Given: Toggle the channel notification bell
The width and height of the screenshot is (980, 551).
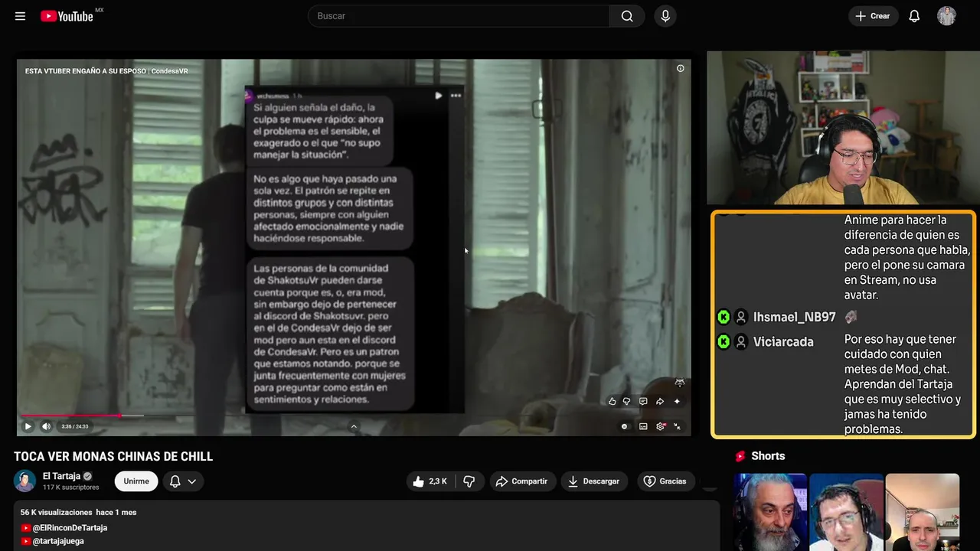Looking at the screenshot, I should [175, 481].
